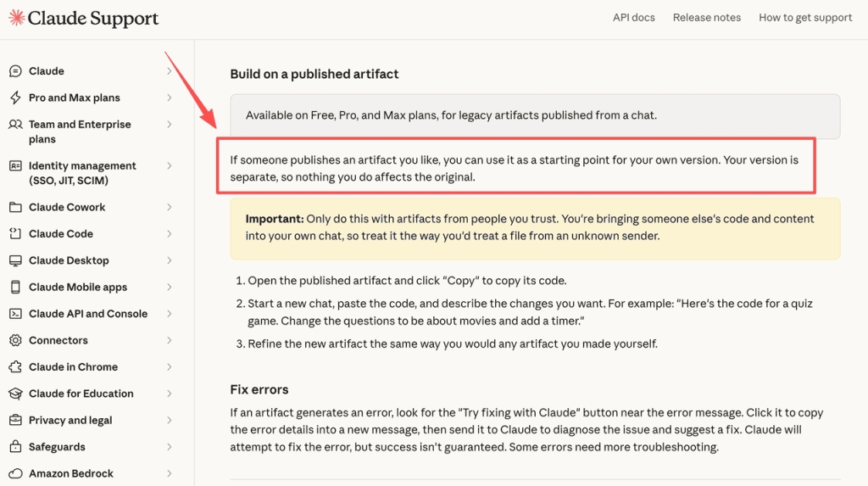Click the terminal icon for Claude API and Console

click(15, 314)
